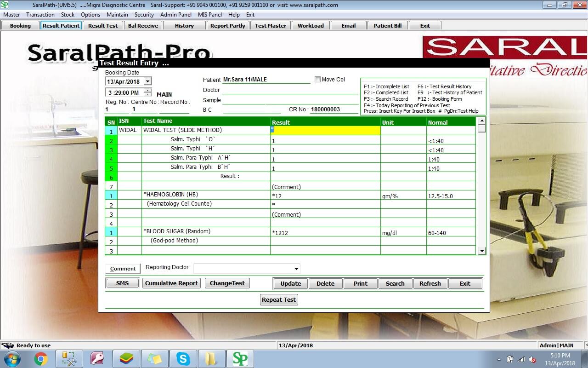Viewport: 588px width, 368px height.
Task: Click the results grid scroll down arrow
Action: [482, 251]
